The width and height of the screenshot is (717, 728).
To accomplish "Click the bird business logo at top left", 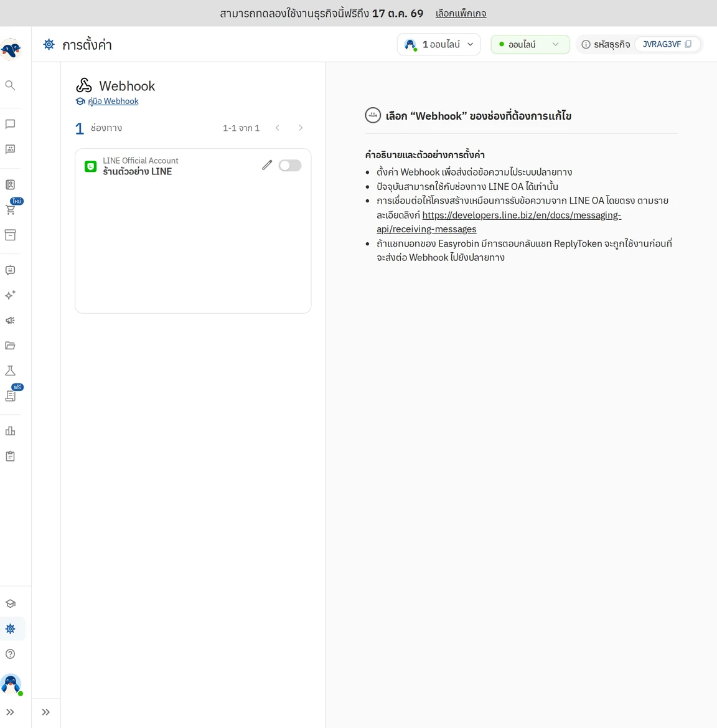I will click(x=11, y=49).
